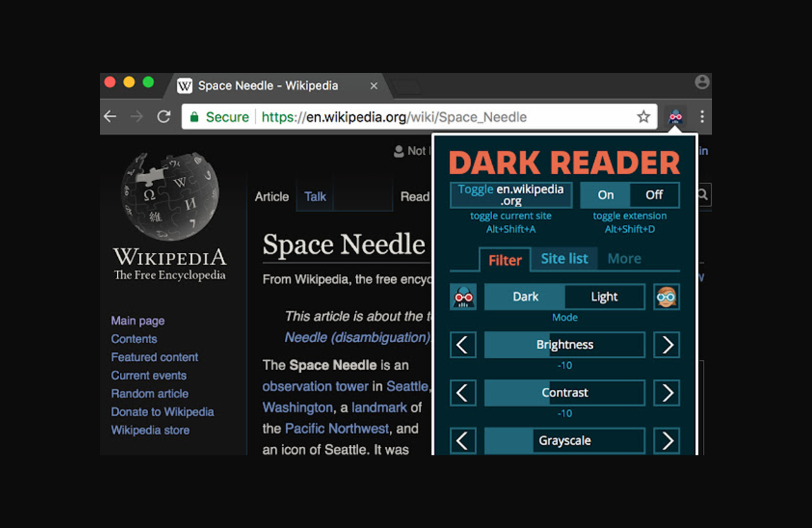Increase Contrast with right arrow
Image resolution: width=812 pixels, height=528 pixels.
(x=666, y=393)
